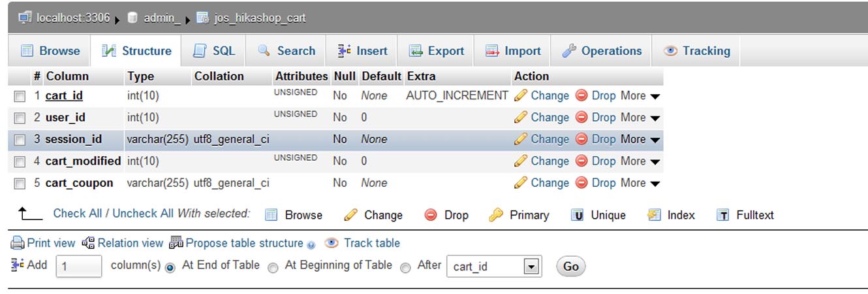The width and height of the screenshot is (868, 294).
Task: Switch to the SQL tab
Action: [x=214, y=51]
